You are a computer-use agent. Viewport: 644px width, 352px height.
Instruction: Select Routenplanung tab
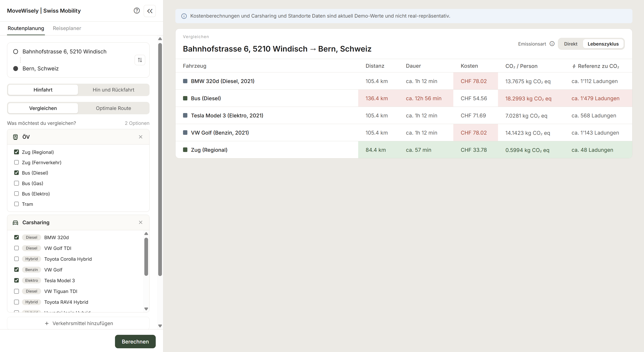[26, 28]
